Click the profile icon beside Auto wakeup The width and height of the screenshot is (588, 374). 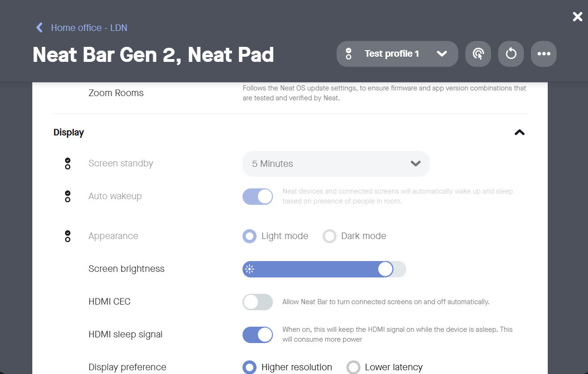[x=68, y=196]
